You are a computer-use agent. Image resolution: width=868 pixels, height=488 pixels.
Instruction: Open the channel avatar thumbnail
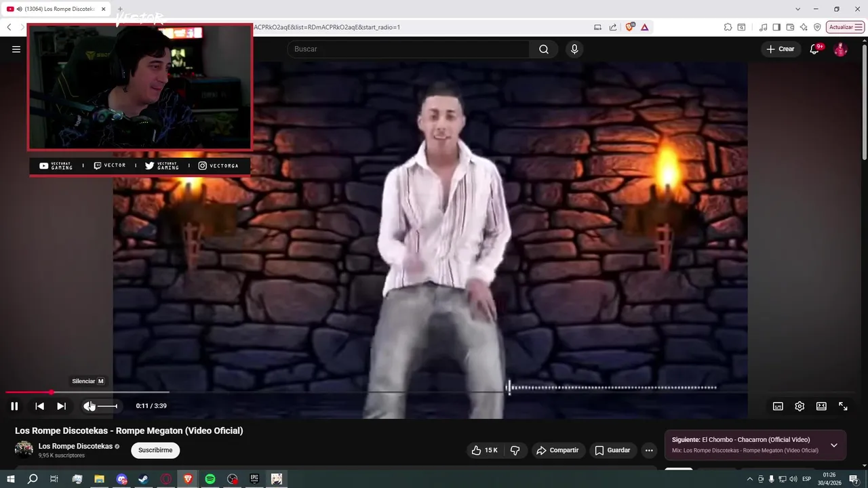coord(24,449)
